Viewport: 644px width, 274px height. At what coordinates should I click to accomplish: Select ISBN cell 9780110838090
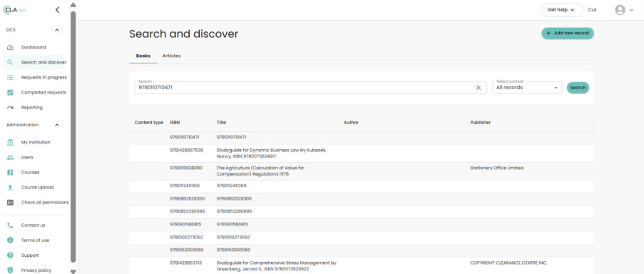point(186,168)
